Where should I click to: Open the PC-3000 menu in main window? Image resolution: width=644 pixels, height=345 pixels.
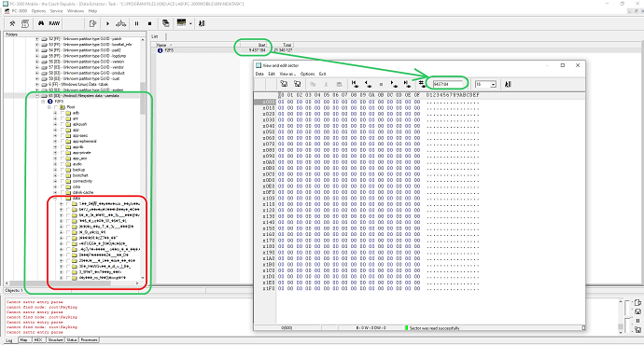coord(20,11)
